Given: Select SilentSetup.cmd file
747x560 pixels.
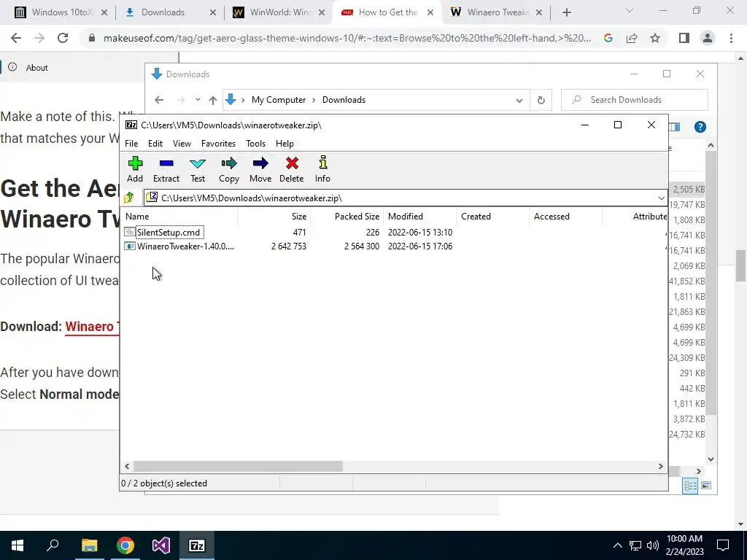Looking at the screenshot, I should [x=169, y=233].
